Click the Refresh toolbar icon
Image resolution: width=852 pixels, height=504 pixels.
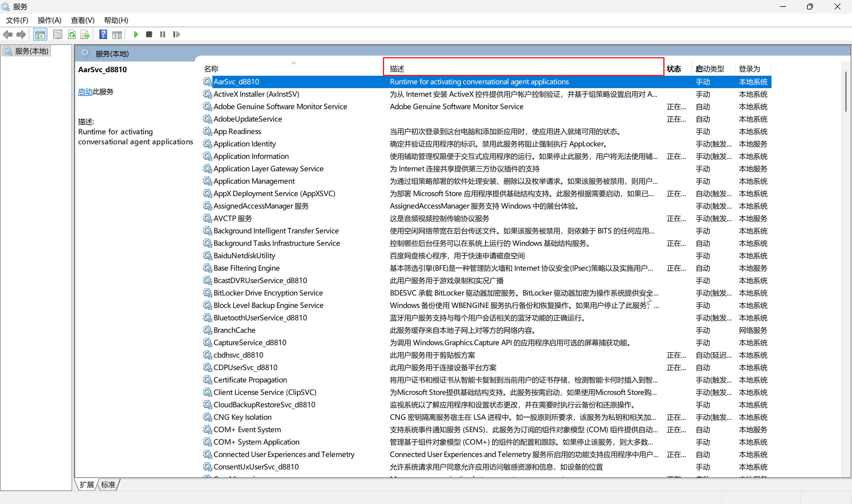[72, 34]
